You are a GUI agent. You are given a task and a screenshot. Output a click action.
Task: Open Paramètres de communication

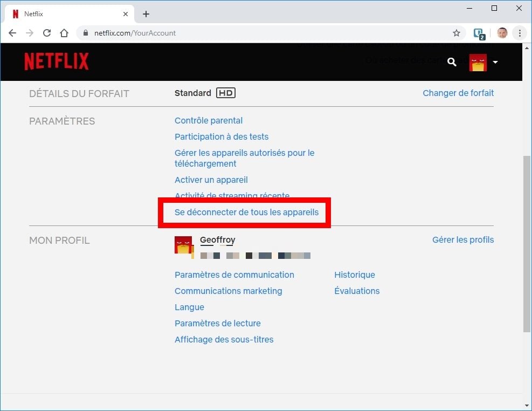pos(234,275)
